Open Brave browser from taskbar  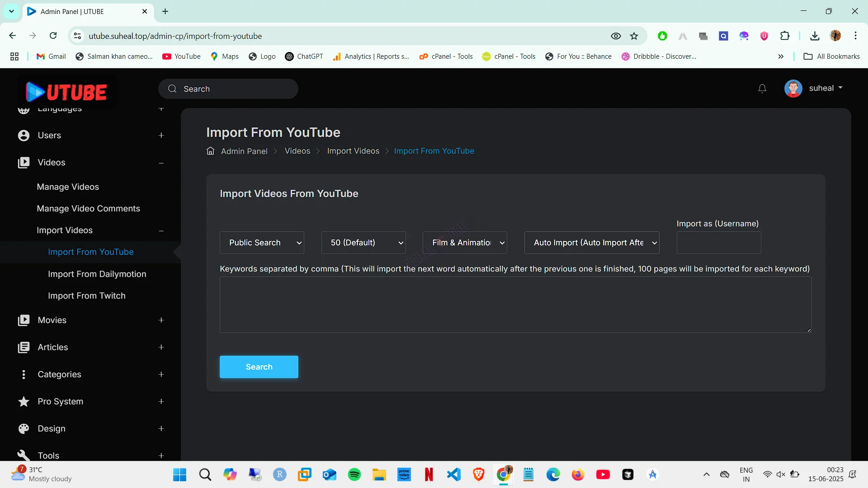(x=479, y=474)
